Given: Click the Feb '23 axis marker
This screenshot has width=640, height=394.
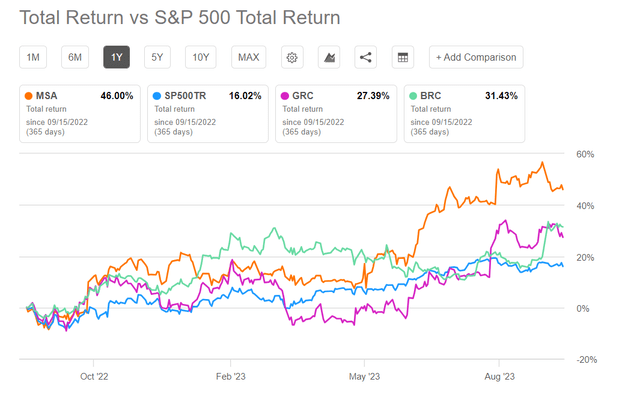Looking at the screenshot, I should (231, 376).
